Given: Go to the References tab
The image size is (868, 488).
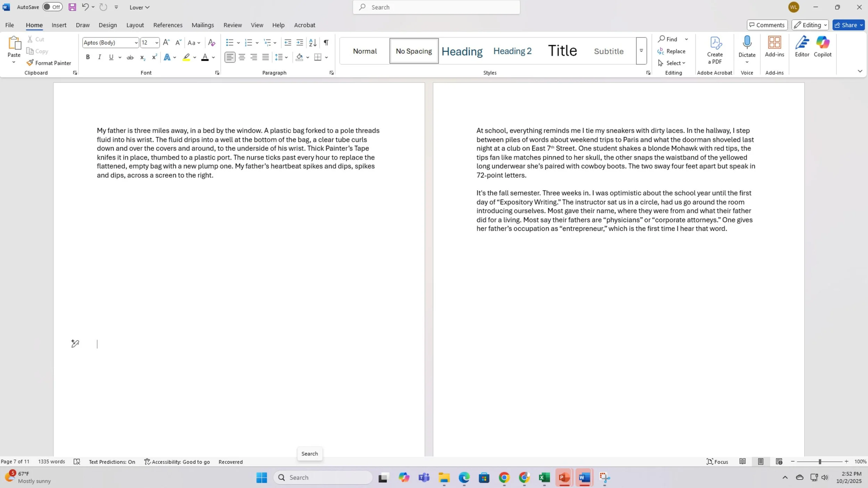Looking at the screenshot, I should point(168,25).
